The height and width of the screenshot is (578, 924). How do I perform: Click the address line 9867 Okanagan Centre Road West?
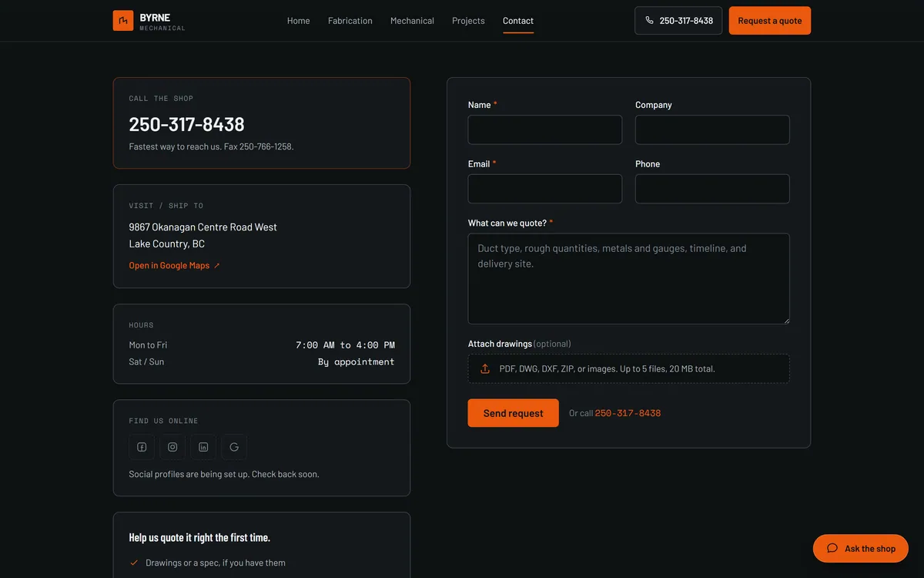[203, 227]
